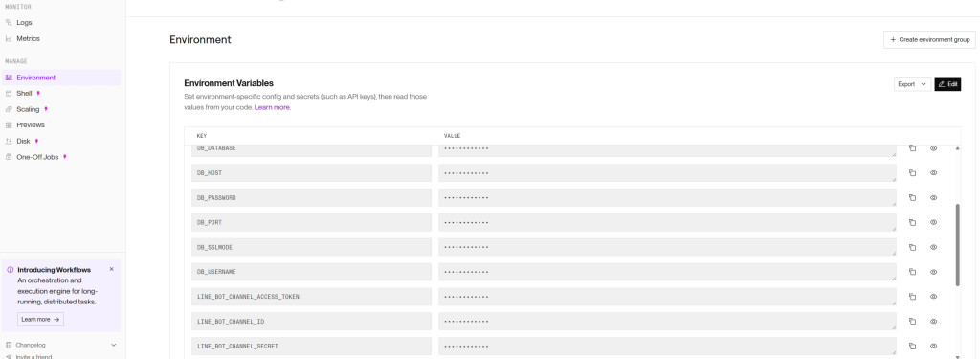Click the DB_HOST key field
Viewport: 980px width, 359px height.
click(x=311, y=173)
